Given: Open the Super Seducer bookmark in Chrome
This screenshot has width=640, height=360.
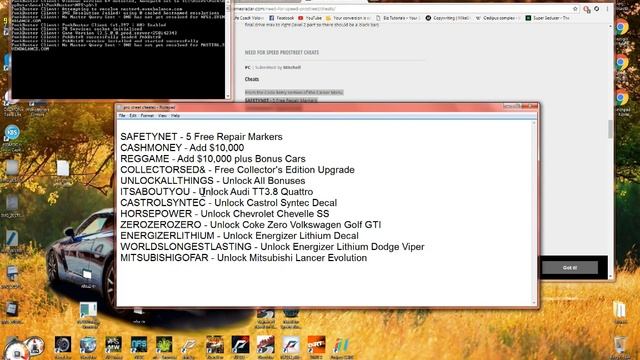Looking at the screenshot, I should point(547,18).
